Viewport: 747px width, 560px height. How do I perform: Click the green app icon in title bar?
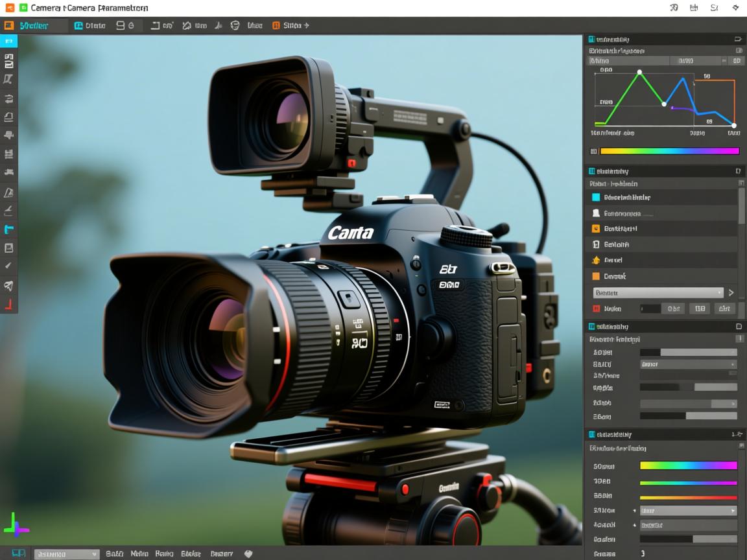tap(23, 8)
